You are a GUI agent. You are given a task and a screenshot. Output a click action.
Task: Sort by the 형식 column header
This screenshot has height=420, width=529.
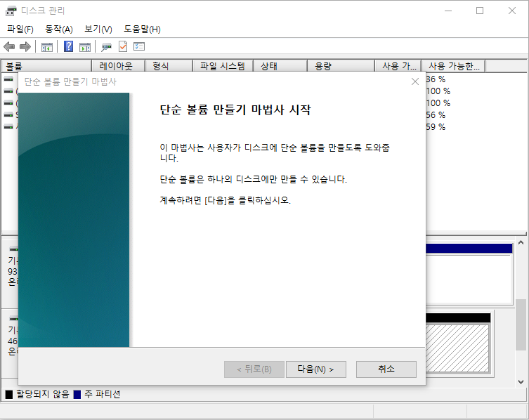169,66
